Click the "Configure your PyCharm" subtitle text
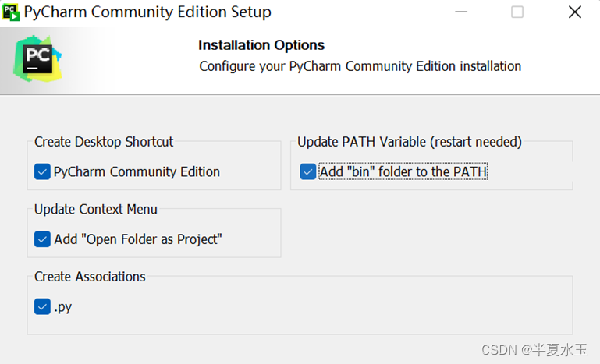The image size is (600, 364). point(360,66)
